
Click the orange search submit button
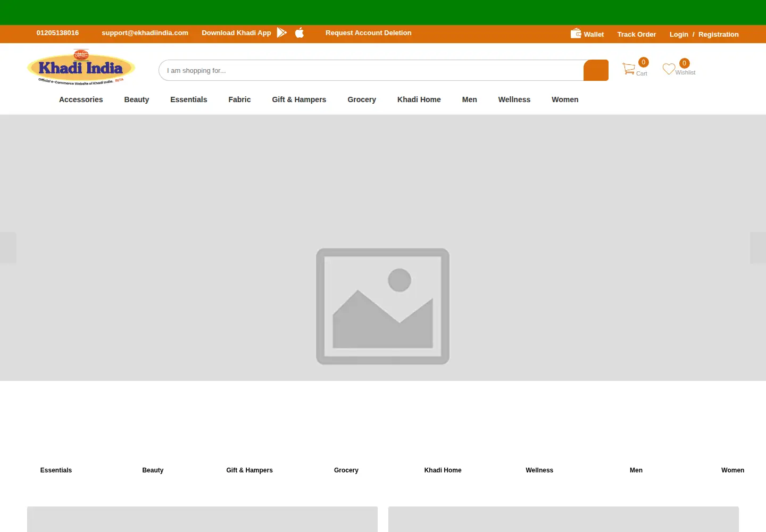[596, 70]
